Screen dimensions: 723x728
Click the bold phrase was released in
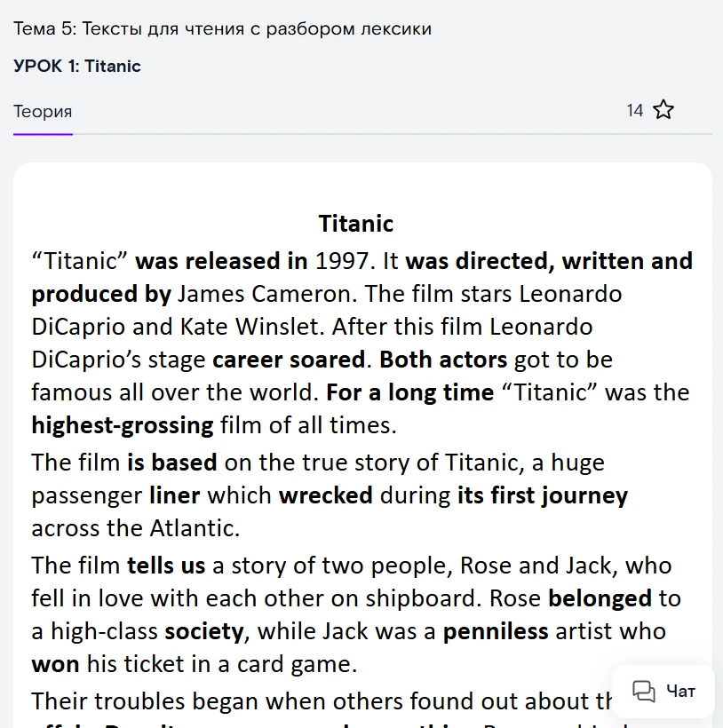(x=221, y=260)
